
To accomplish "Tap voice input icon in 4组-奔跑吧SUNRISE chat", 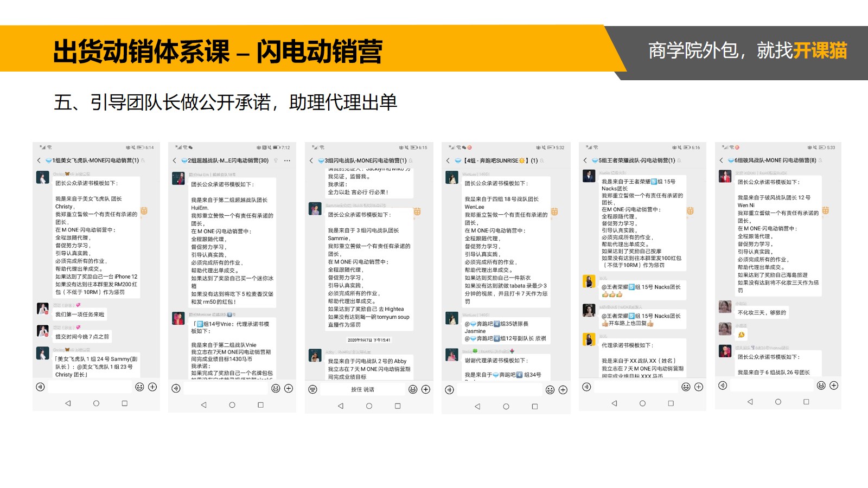I will click(449, 390).
